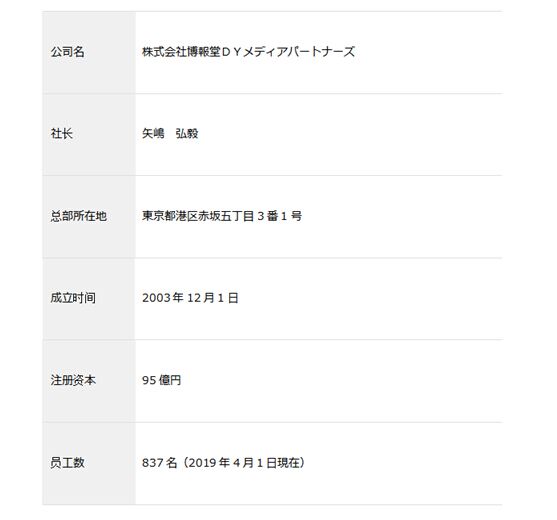Select the address 東京都港区赤坂五丁目3番1号
Screen dimensions: 557x520
[222, 216]
